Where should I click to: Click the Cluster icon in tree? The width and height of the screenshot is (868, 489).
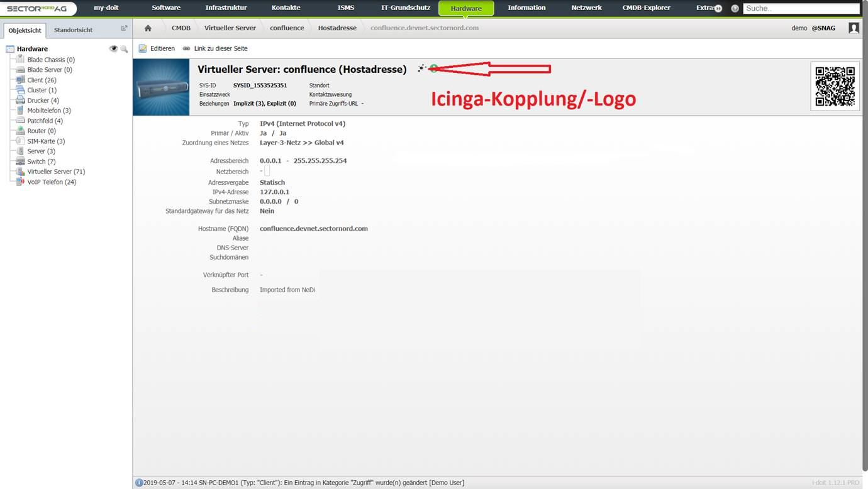(x=21, y=90)
